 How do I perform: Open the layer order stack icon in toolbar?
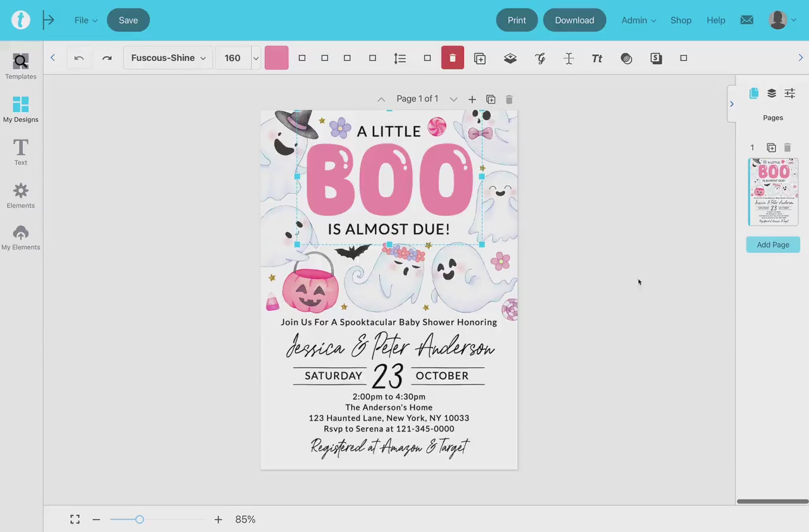pos(510,58)
